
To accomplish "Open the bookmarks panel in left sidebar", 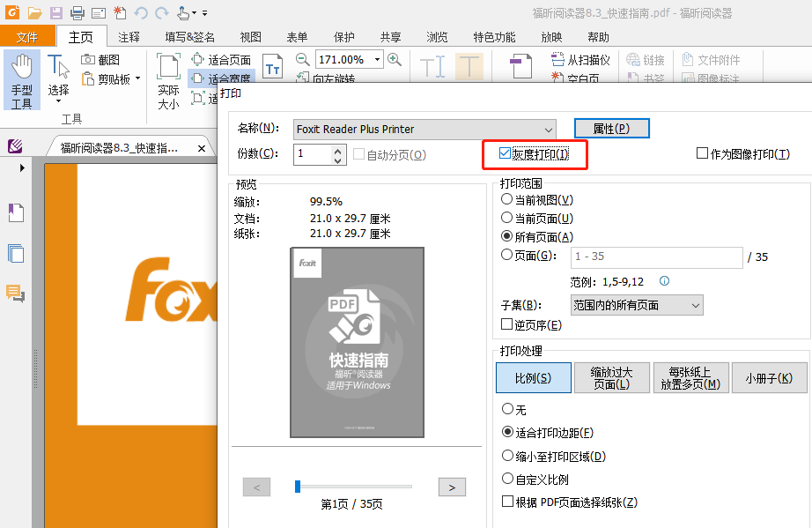I will (16, 212).
